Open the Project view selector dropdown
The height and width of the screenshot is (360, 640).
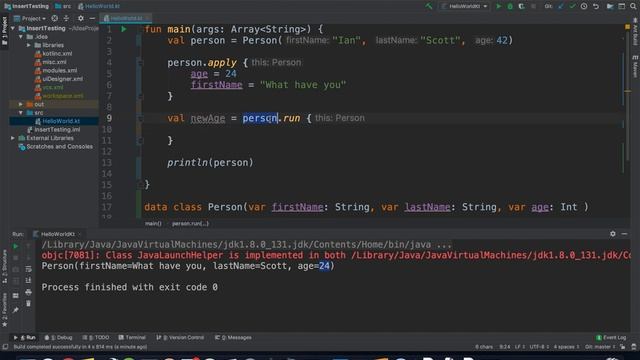(30, 18)
